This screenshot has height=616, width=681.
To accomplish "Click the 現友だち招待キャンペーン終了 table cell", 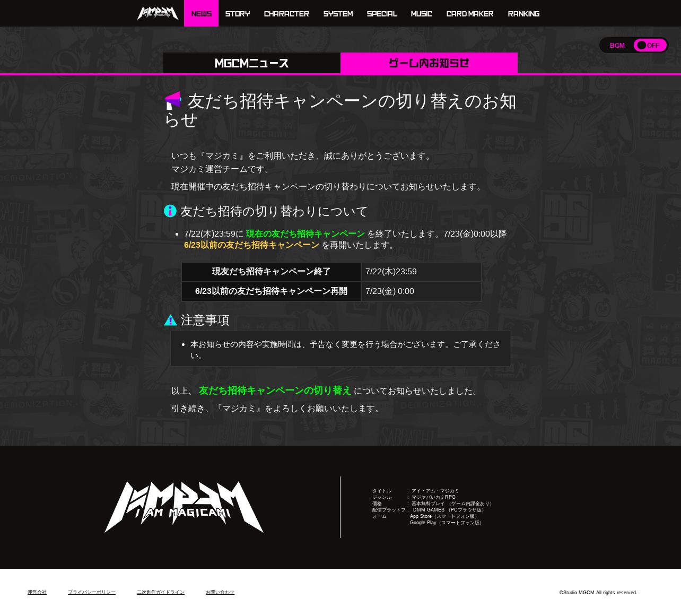I will click(271, 272).
